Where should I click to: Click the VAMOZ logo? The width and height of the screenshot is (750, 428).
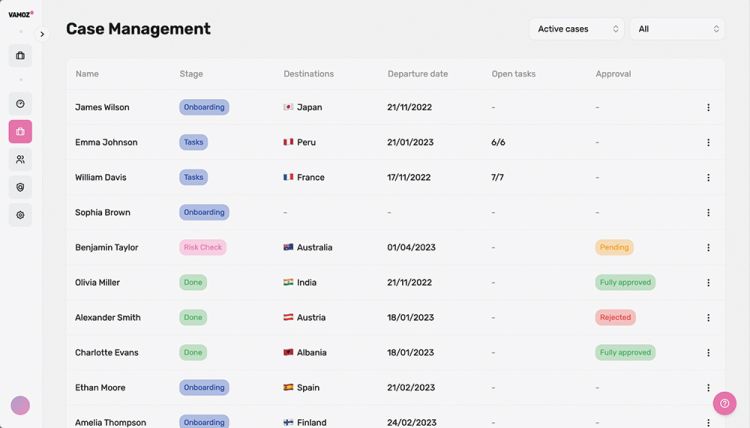coord(20,15)
